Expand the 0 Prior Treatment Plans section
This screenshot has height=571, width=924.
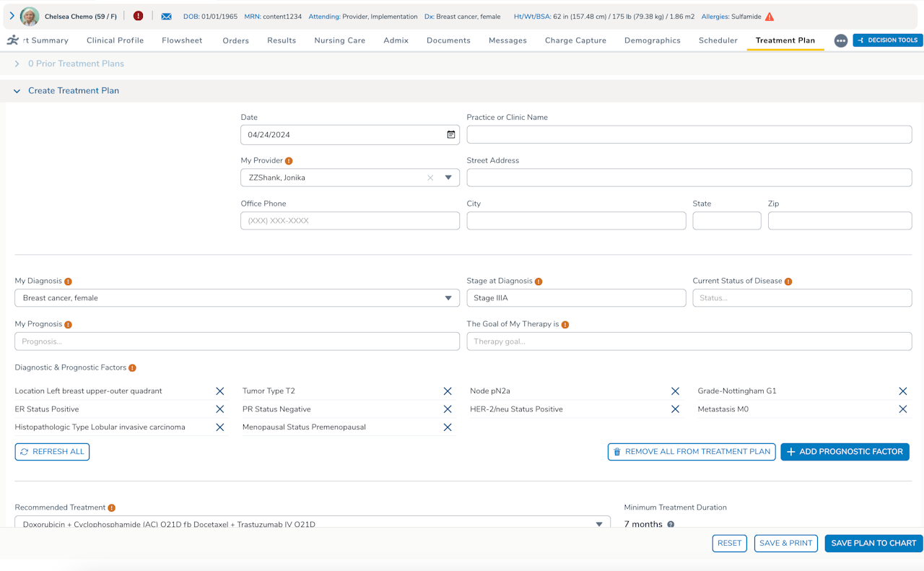click(x=17, y=64)
